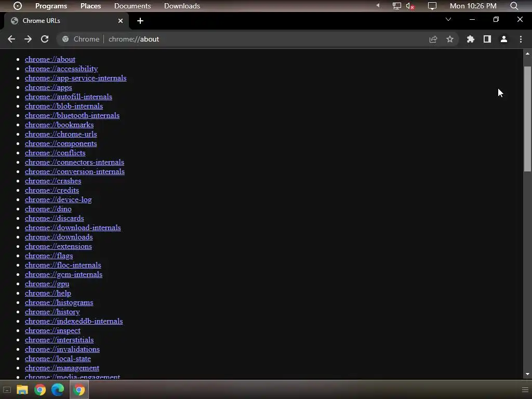532x399 pixels.
Task: Open the chrome://app-service-internals link
Action: [76, 78]
